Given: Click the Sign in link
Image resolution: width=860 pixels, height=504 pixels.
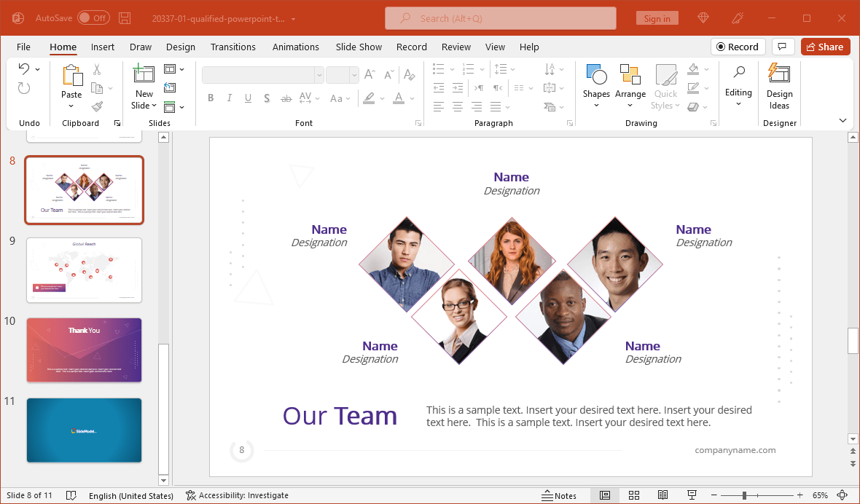Looking at the screenshot, I should [657, 17].
